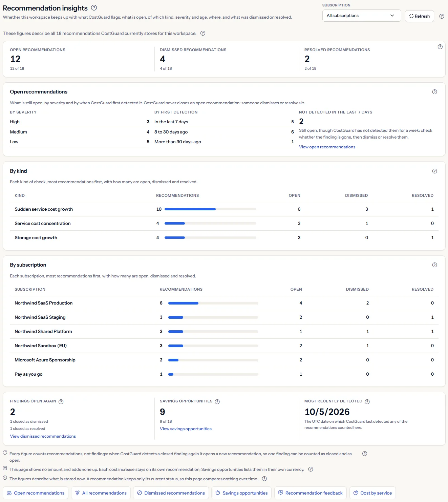Click the 'Northwind SaaS Staging' subscription name
This screenshot has height=502, width=448.
click(x=40, y=317)
